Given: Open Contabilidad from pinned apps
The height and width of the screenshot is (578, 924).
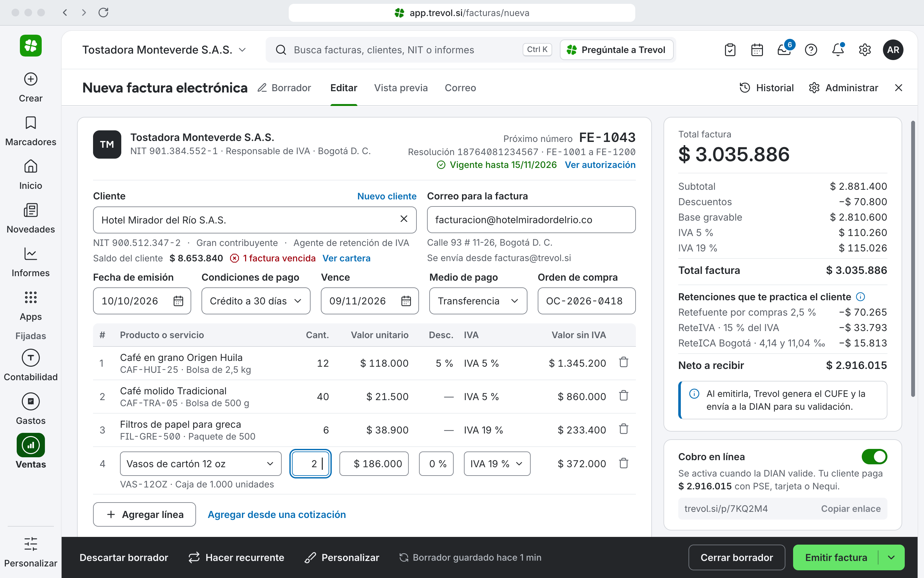Looking at the screenshot, I should (x=30, y=365).
